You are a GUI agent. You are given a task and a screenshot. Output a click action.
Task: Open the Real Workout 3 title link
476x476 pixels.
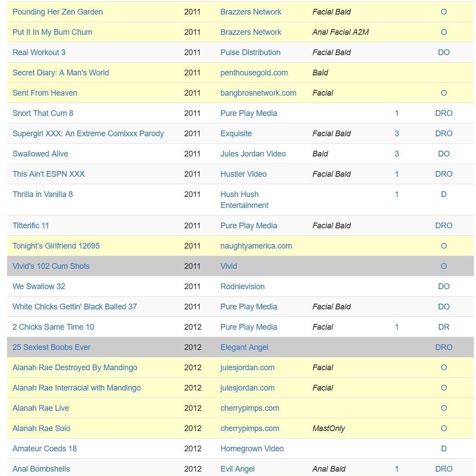(x=39, y=52)
